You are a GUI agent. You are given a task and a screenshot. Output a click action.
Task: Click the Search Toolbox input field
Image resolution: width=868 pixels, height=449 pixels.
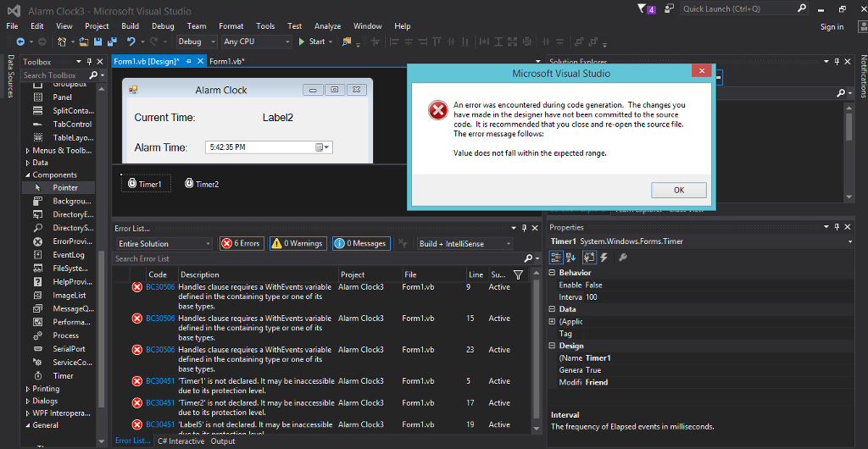coord(53,75)
